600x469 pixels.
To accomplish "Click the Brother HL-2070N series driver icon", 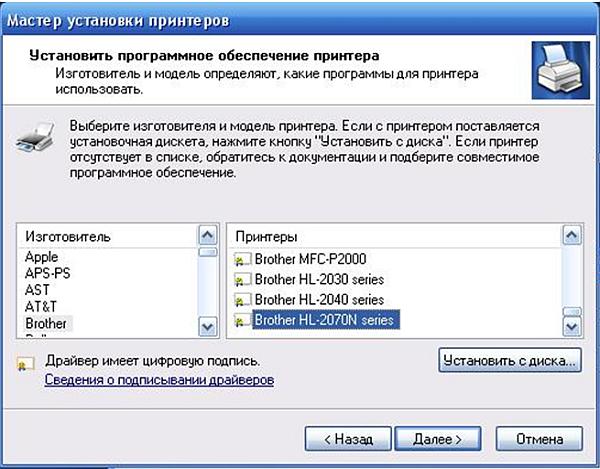I will [x=241, y=320].
